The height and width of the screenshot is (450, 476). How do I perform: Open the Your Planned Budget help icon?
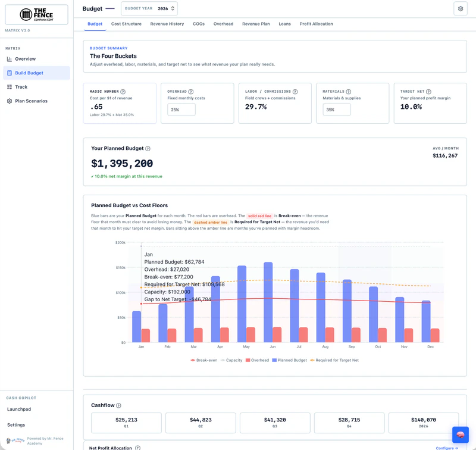[x=148, y=148]
